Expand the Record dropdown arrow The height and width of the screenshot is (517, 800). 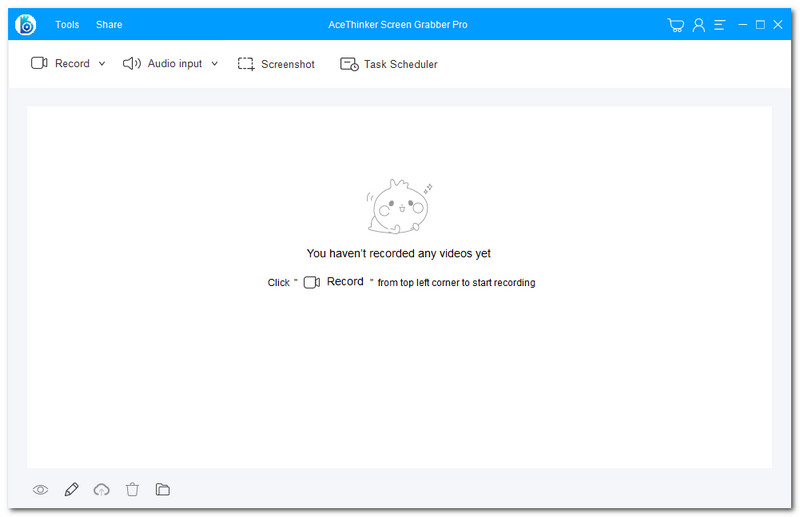coord(102,64)
